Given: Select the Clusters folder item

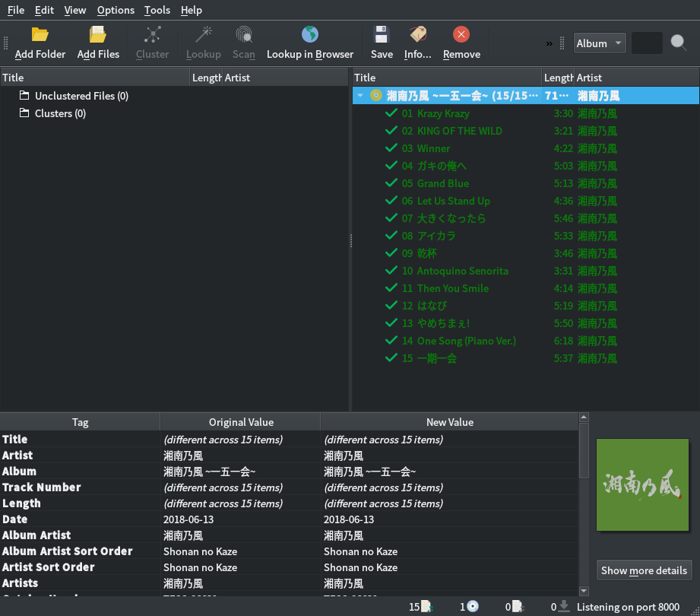Looking at the screenshot, I should tap(60, 113).
